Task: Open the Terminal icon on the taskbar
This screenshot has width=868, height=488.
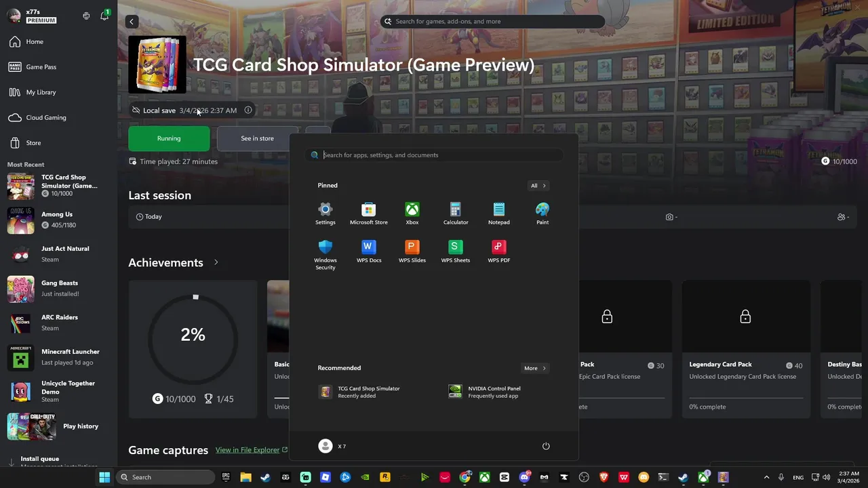Action: pos(663,477)
